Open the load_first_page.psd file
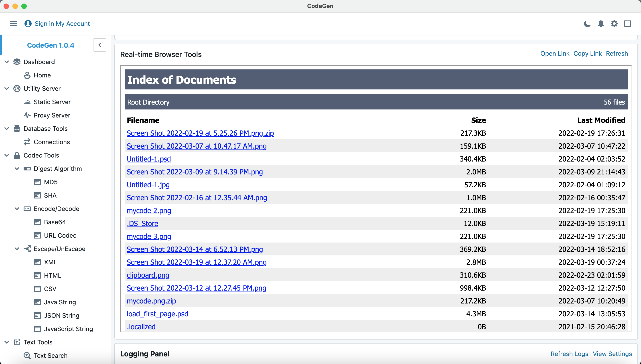The image size is (641, 364). point(157,314)
